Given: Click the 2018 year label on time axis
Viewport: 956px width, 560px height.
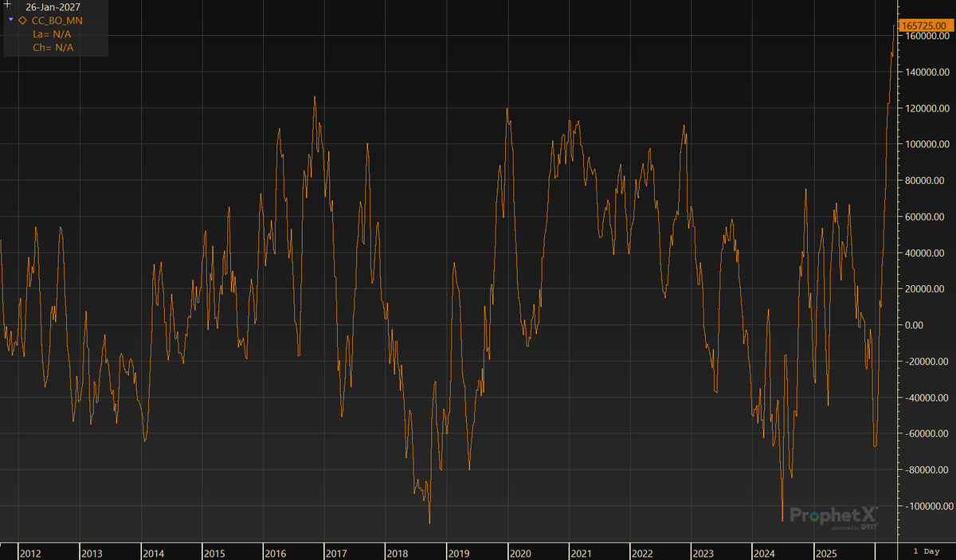Looking at the screenshot, I should [398, 553].
